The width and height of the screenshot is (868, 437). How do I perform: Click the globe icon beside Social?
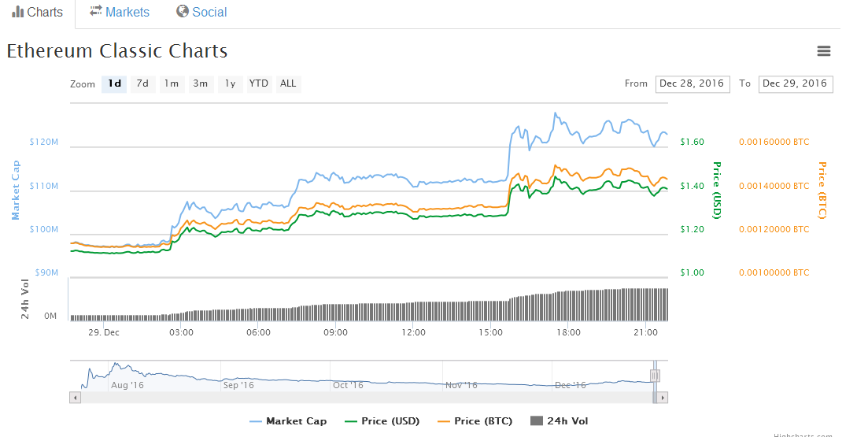[x=183, y=11]
